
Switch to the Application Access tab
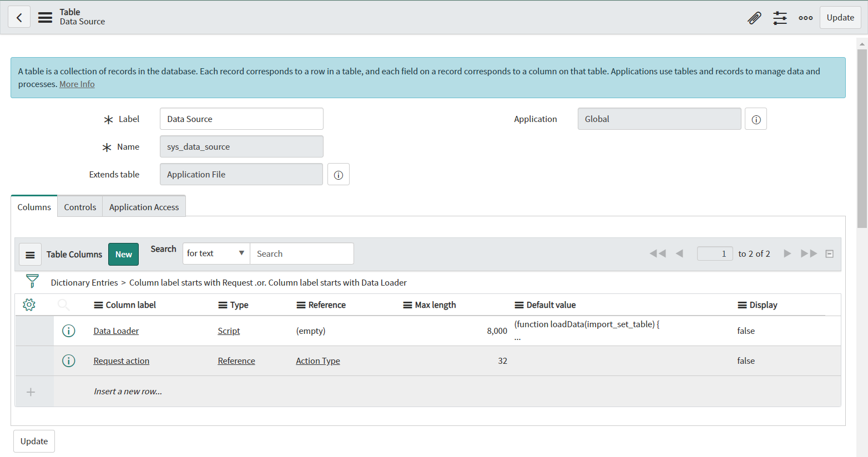144,207
